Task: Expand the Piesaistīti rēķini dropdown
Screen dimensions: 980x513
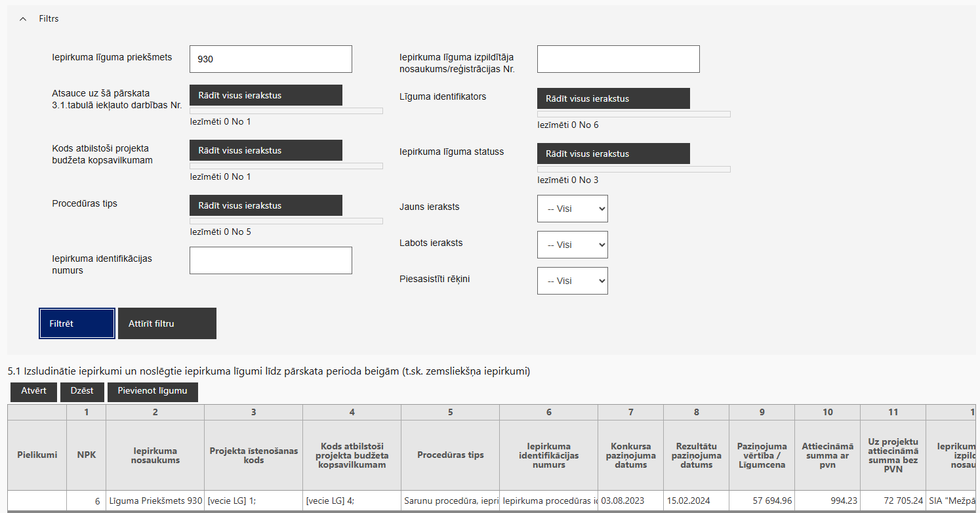Action: click(572, 281)
